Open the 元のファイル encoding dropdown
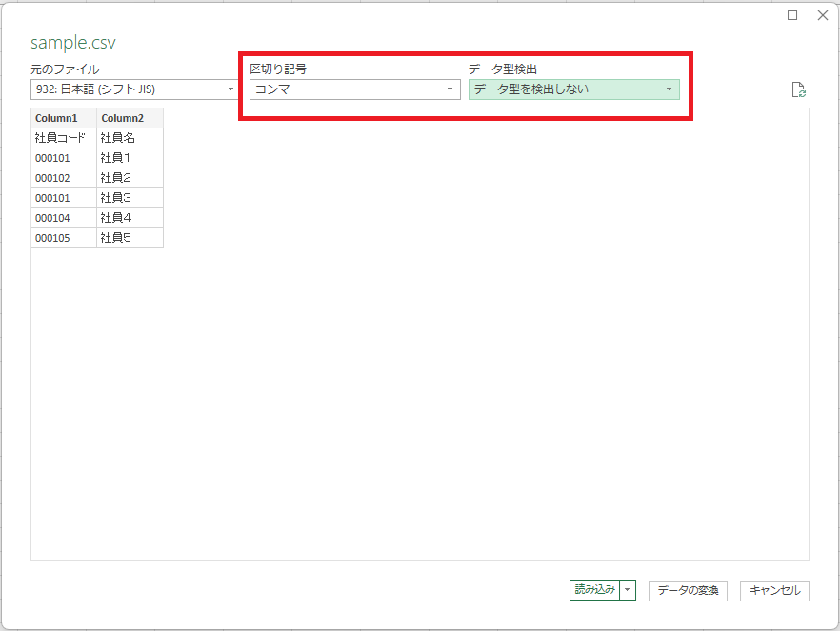840x631 pixels. 229,88
